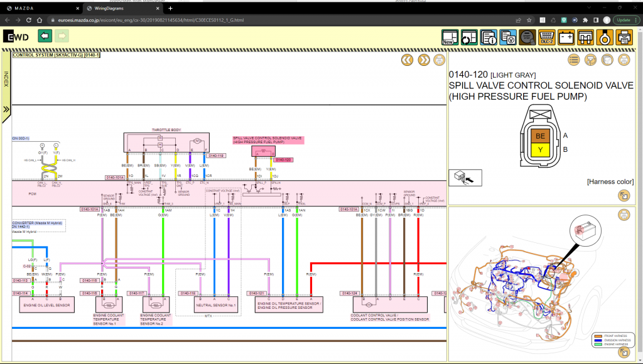Screen dimensions: 643x364
Task: Click connector code 0140-120 label in diagram
Action: point(284,160)
